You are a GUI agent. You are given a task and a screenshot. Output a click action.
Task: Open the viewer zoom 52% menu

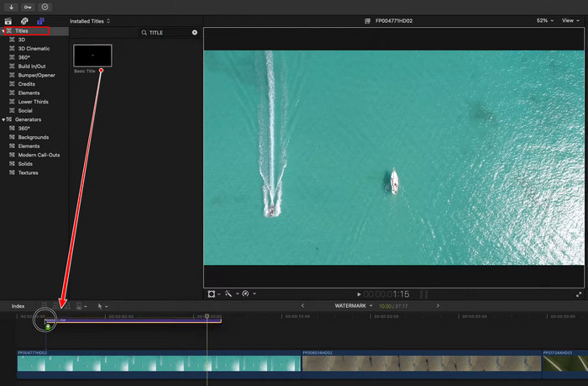545,21
